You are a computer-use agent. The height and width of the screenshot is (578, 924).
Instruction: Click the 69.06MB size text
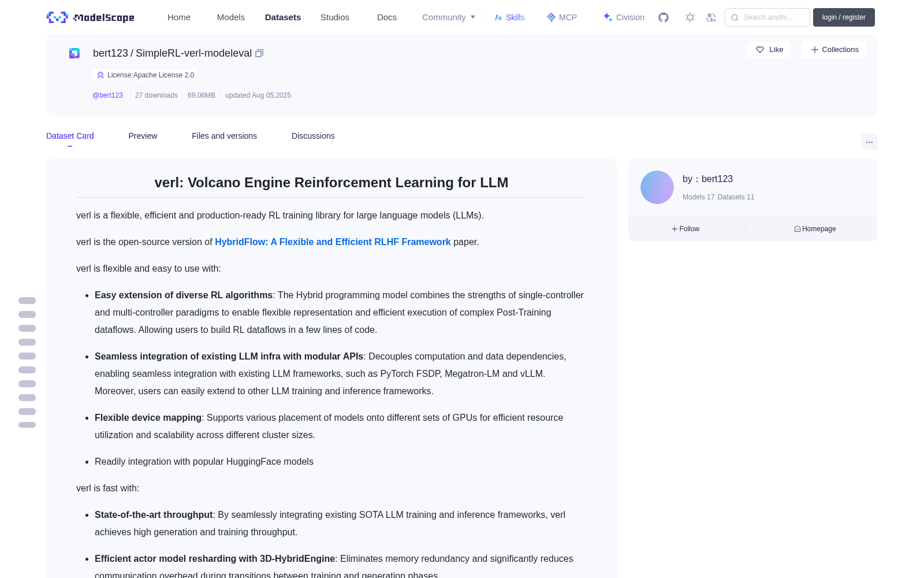(x=202, y=95)
